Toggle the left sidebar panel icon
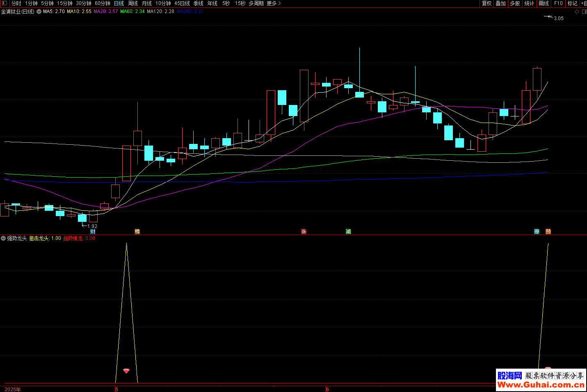587x392 pixels. click(5, 3)
